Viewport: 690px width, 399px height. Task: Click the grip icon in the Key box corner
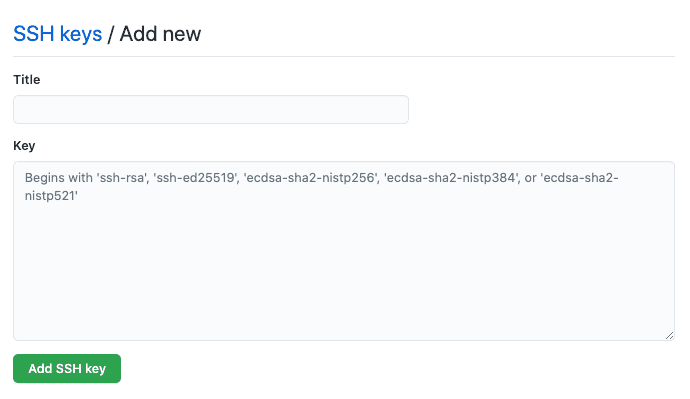(x=669, y=336)
